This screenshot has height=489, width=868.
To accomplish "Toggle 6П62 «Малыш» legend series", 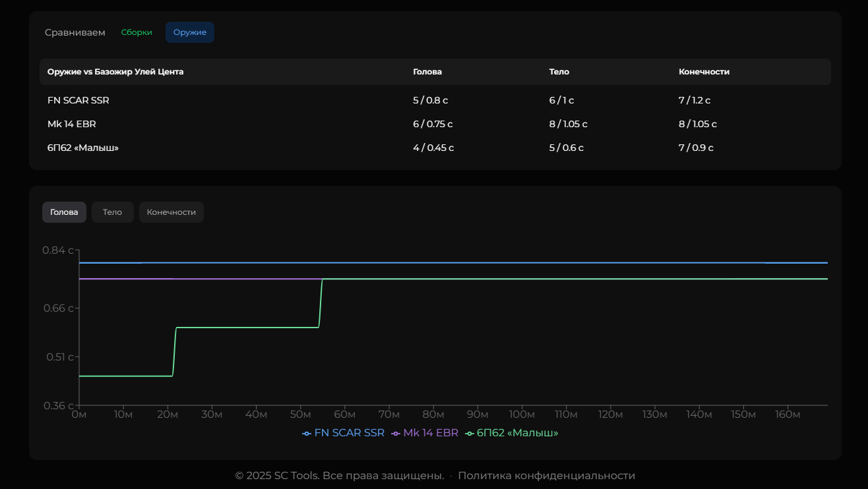I will [x=512, y=433].
